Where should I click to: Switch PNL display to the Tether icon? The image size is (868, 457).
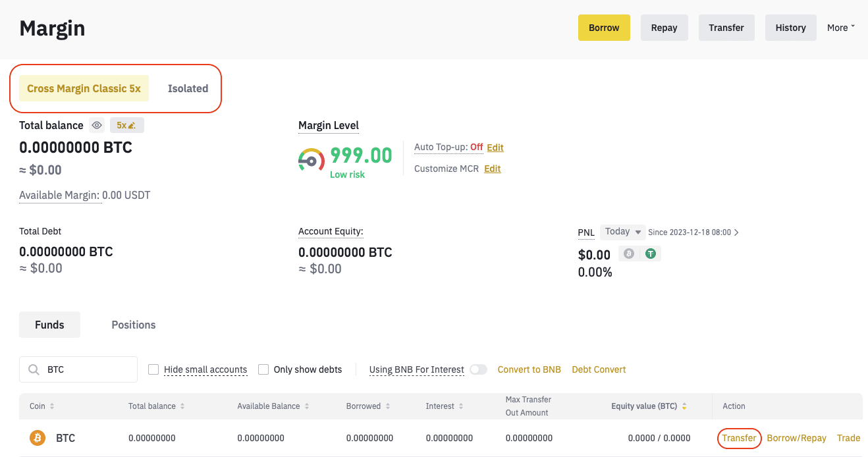[651, 254]
